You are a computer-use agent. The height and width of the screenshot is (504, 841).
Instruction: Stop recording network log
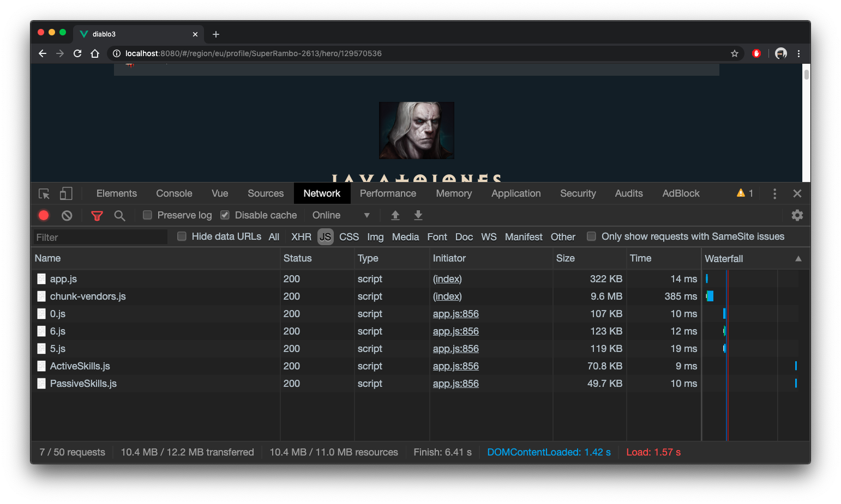click(44, 215)
